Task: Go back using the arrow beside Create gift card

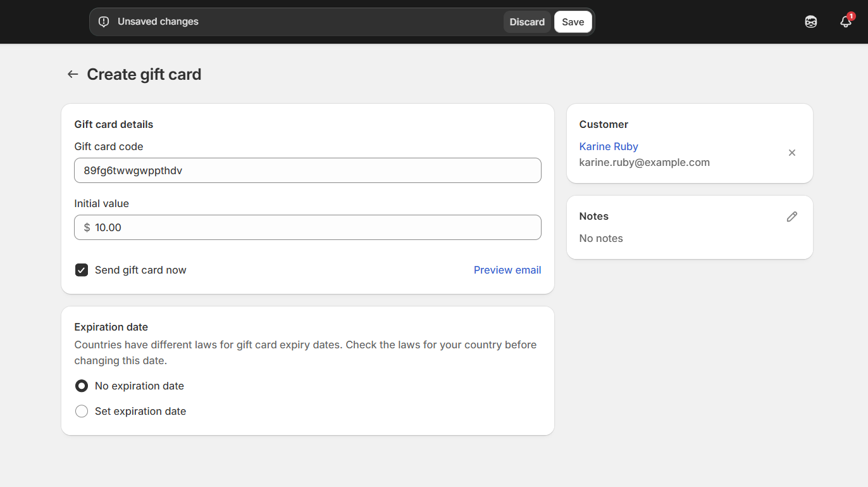Action: click(73, 74)
